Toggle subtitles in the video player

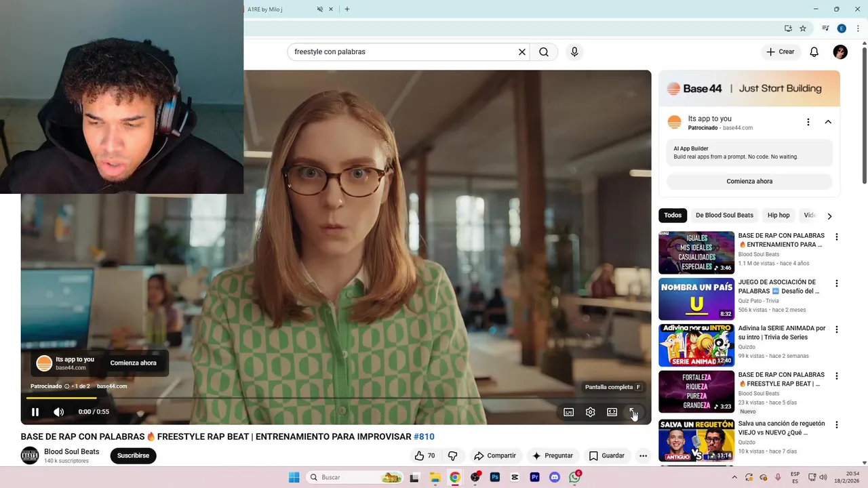569,412
